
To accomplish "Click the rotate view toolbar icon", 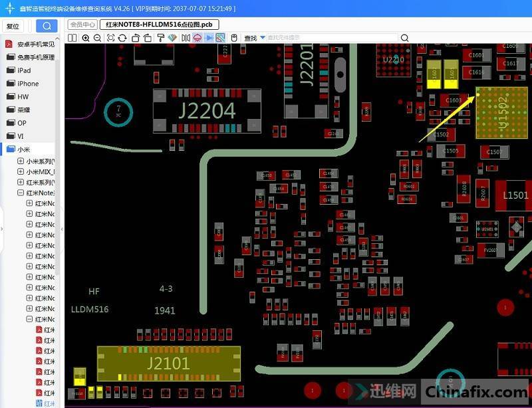I will click(x=122, y=38).
